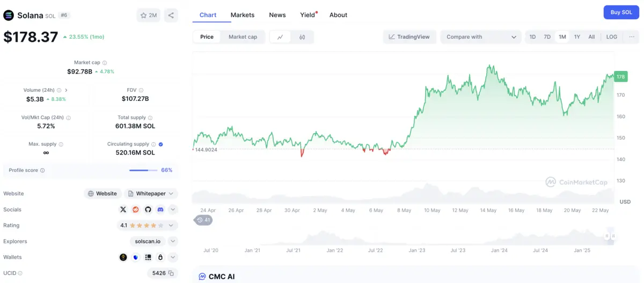Open Solana's GitHub repository
The width and height of the screenshot is (644, 283).
(x=148, y=209)
